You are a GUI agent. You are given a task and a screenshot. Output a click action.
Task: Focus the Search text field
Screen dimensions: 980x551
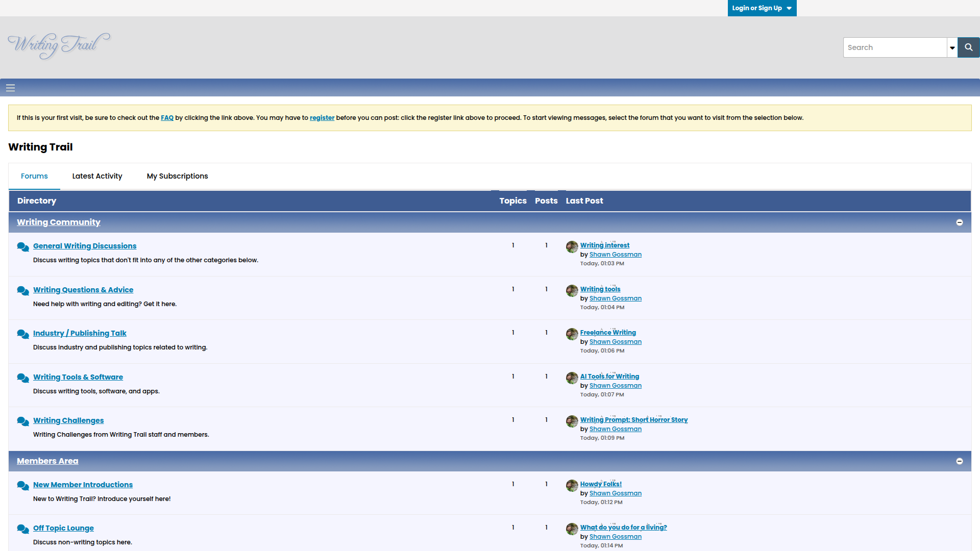[x=895, y=47]
